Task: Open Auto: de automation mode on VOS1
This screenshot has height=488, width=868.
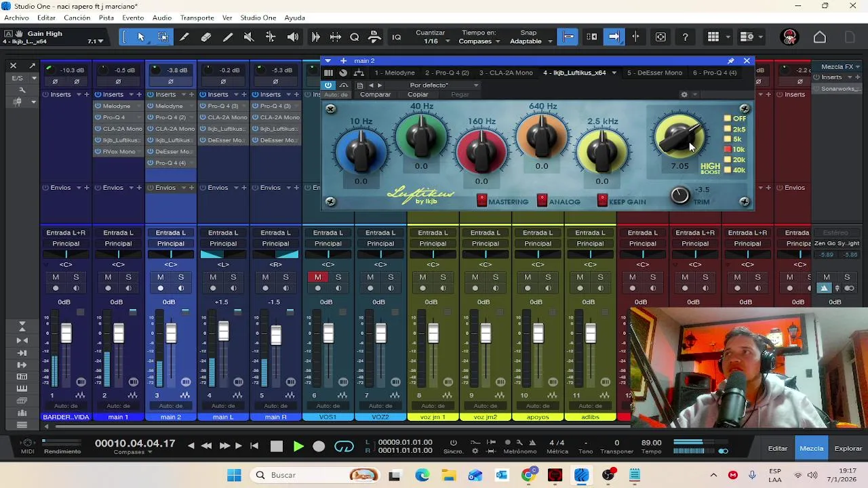Action: coord(328,406)
